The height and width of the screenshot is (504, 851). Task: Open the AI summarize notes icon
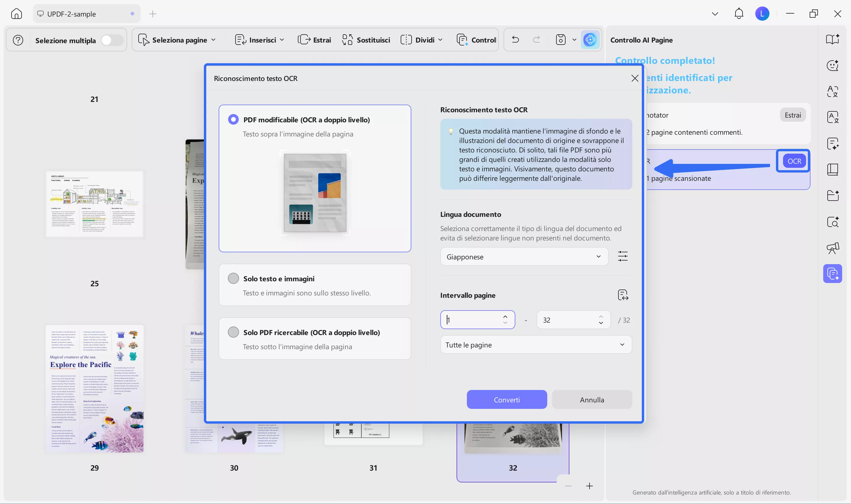832,144
